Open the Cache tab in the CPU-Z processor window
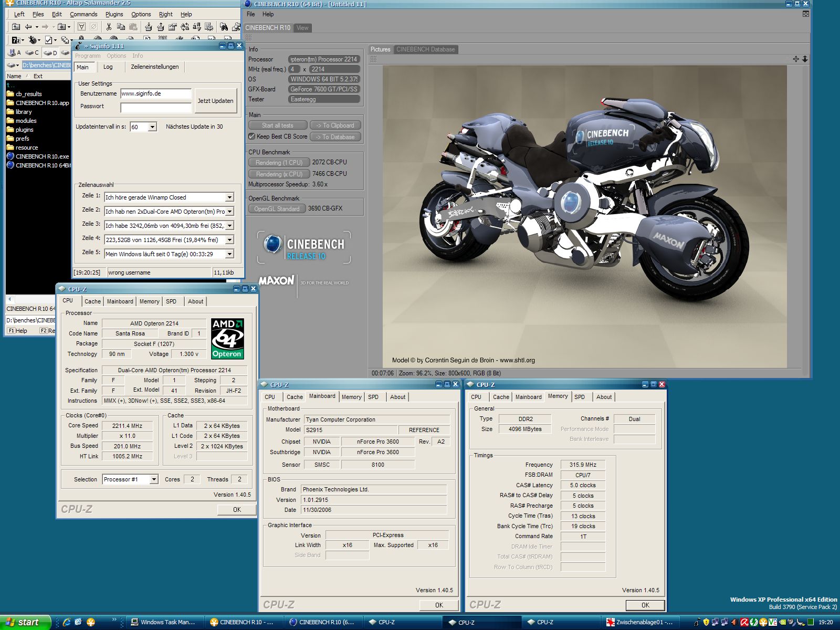Viewport: 840px width, 630px height. pyautogui.click(x=92, y=301)
